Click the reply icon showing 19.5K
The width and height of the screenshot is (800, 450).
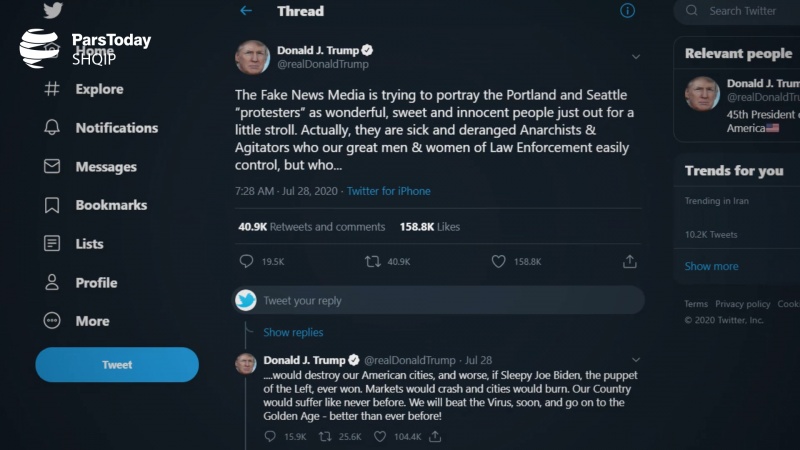247,261
